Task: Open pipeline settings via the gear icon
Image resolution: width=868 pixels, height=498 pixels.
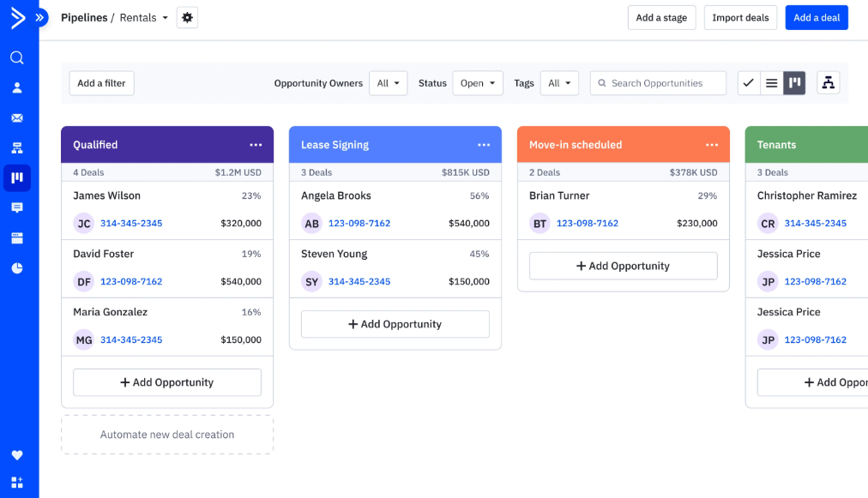Action: click(187, 17)
